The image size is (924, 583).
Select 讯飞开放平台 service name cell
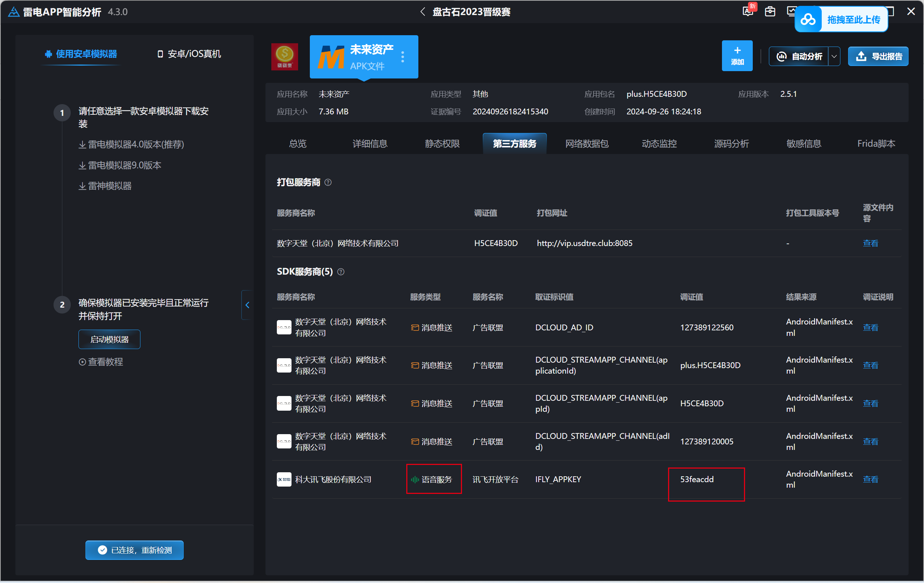(495, 479)
